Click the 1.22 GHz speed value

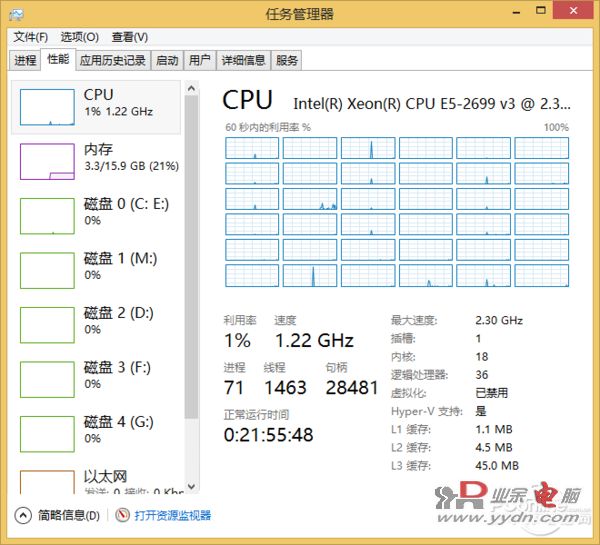tap(314, 340)
